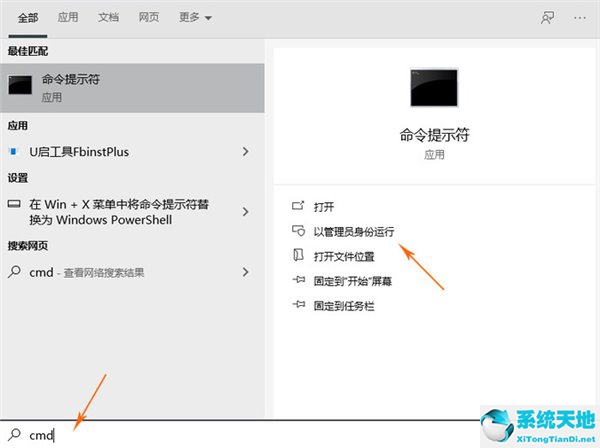
Task: Click the feedback person icon
Action: pos(547,18)
